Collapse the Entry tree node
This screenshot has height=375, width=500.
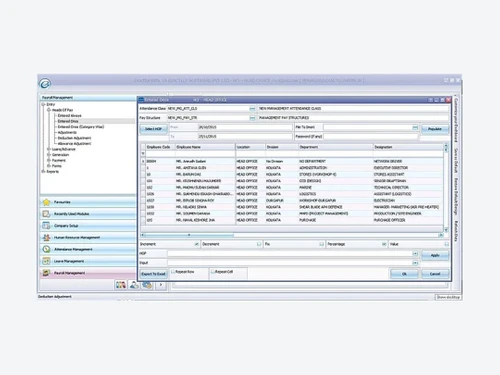[x=43, y=104]
